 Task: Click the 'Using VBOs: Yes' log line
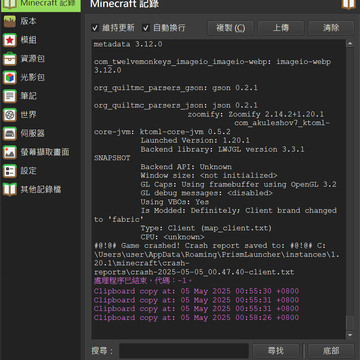point(175,202)
